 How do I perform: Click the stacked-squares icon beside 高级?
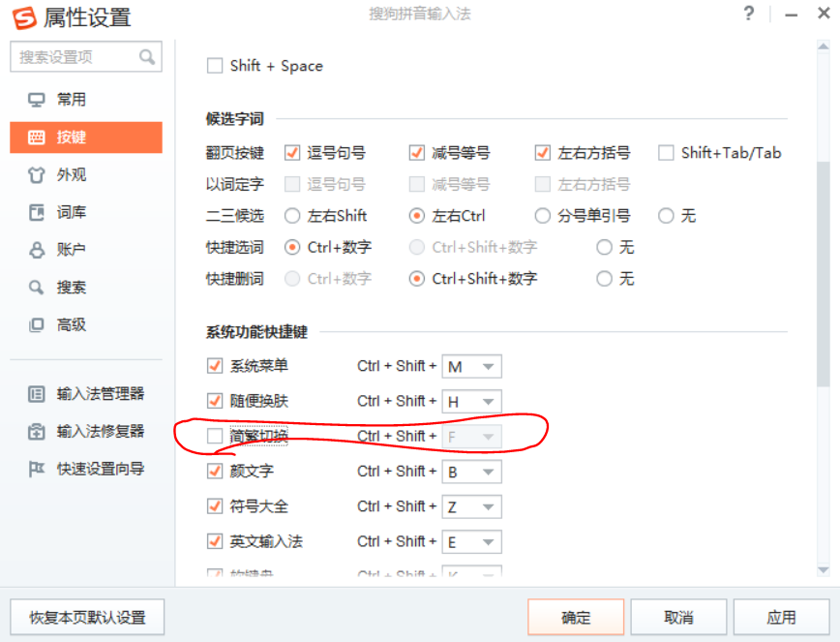pyautogui.click(x=37, y=324)
